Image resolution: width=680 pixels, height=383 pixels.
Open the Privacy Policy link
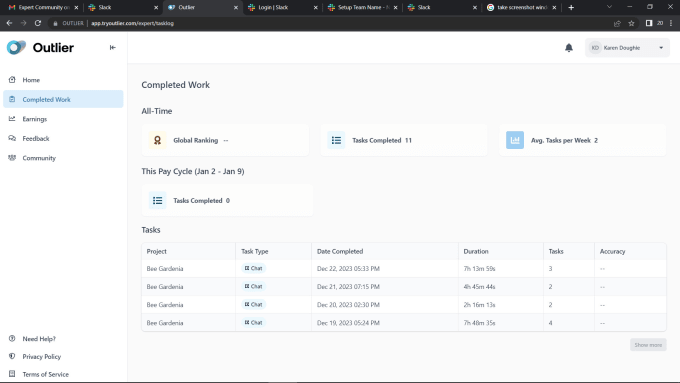coord(42,357)
